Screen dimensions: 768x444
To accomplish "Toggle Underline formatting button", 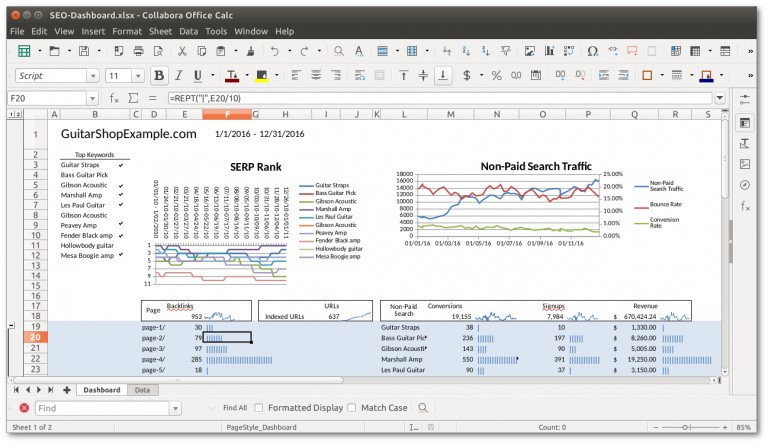I will [x=197, y=75].
